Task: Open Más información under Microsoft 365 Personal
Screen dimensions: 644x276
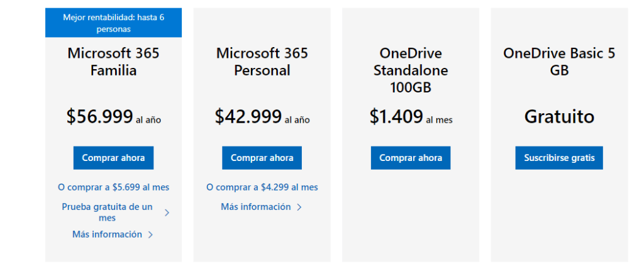Action: (x=255, y=207)
